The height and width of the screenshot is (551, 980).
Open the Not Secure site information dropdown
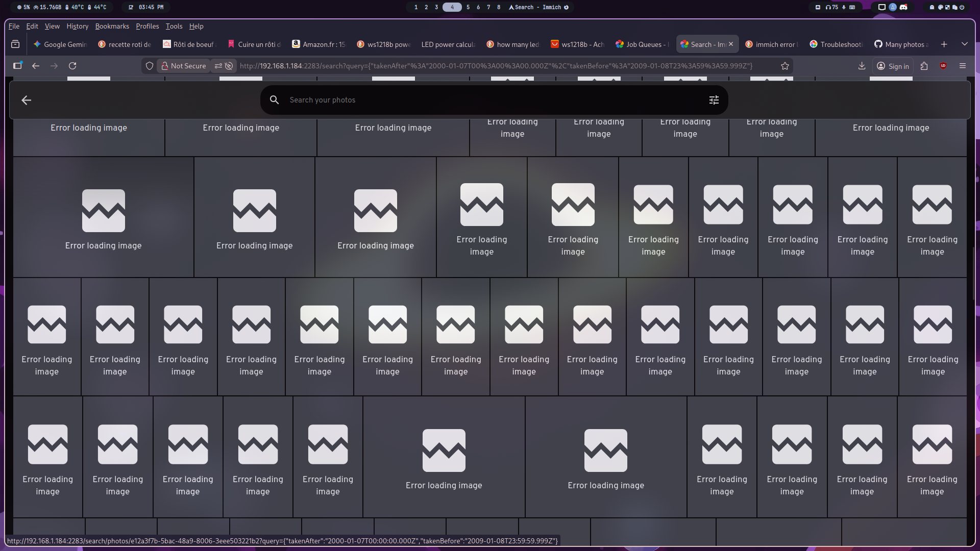[183, 66]
